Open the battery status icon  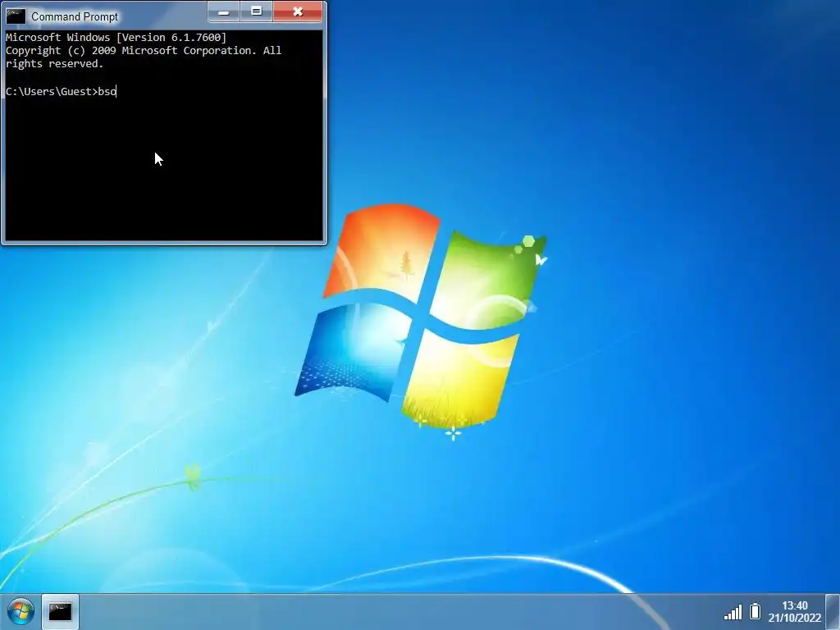click(x=755, y=611)
